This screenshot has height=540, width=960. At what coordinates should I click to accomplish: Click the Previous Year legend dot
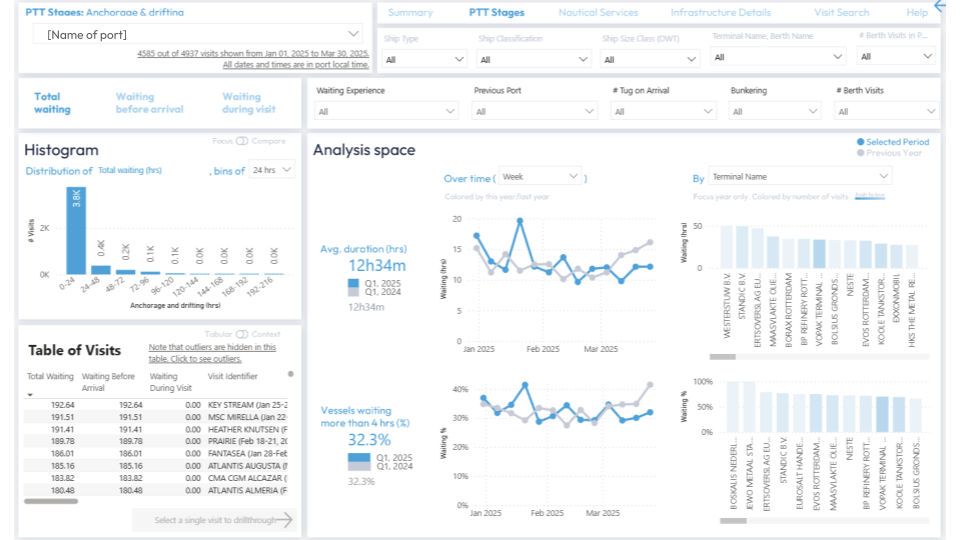[861, 153]
